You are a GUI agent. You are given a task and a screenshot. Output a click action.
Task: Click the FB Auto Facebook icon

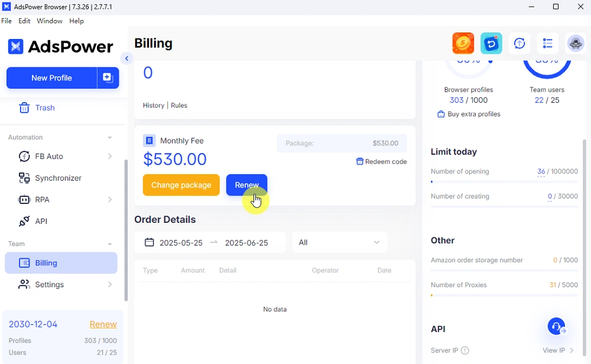point(24,157)
